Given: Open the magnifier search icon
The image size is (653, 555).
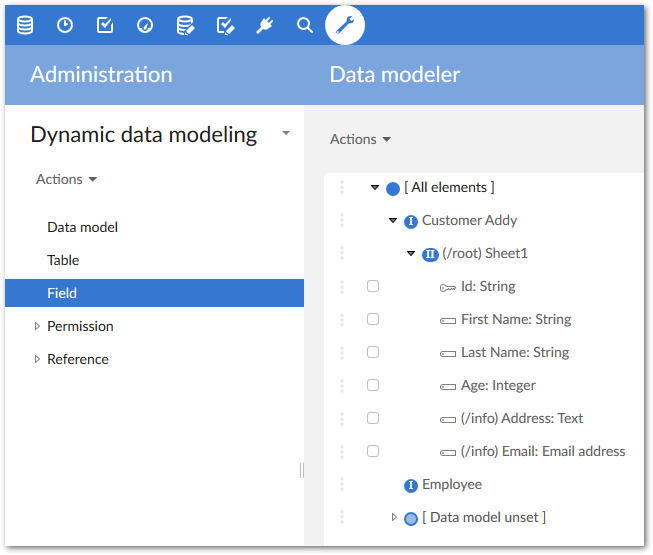Looking at the screenshot, I should click(305, 25).
